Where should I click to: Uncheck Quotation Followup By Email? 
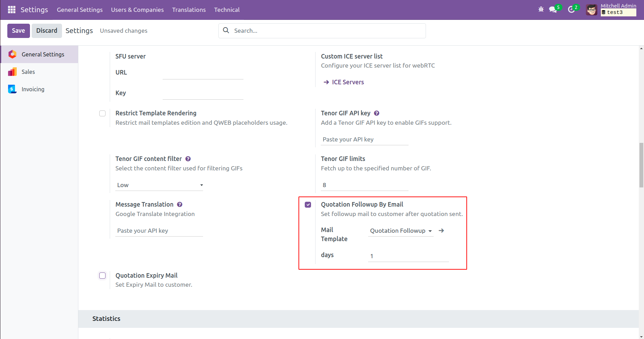[x=308, y=205]
